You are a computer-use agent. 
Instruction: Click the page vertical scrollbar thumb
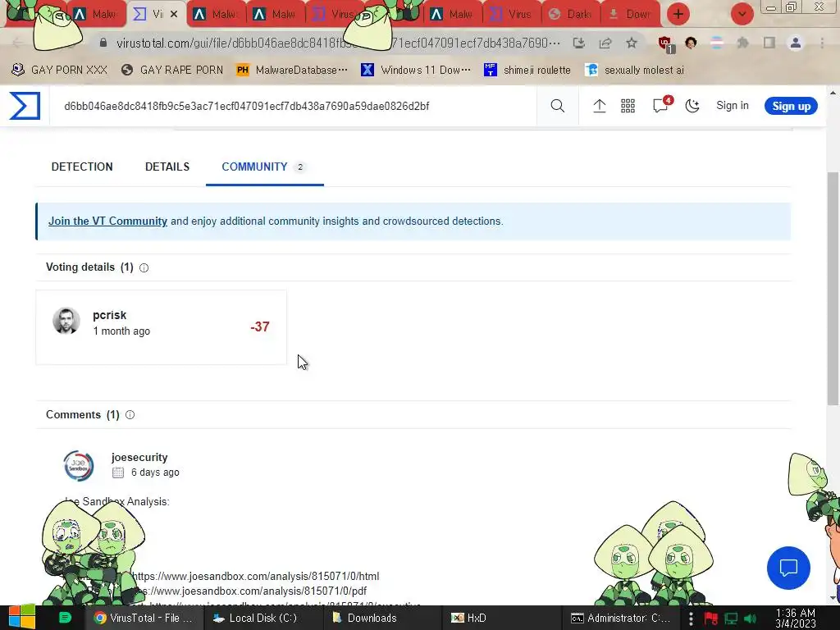tap(833, 288)
